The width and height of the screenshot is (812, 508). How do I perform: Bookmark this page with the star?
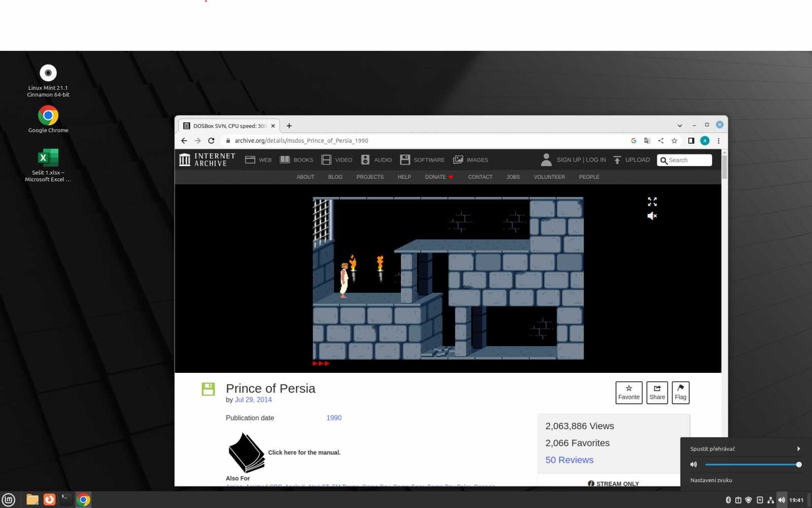(x=674, y=141)
